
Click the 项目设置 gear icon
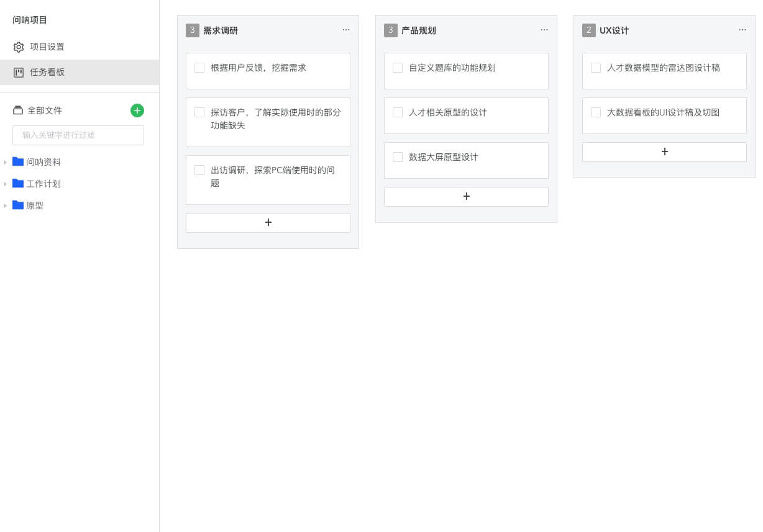[x=19, y=47]
